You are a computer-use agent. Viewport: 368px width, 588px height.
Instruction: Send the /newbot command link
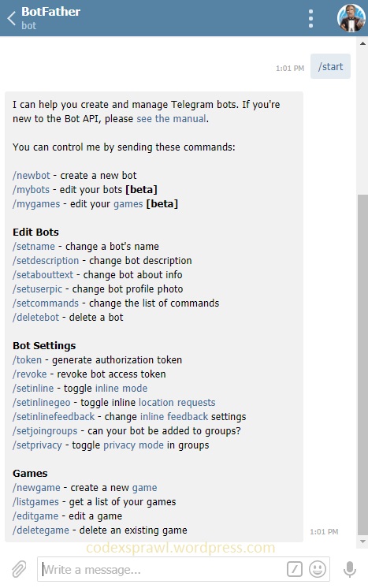pos(32,176)
